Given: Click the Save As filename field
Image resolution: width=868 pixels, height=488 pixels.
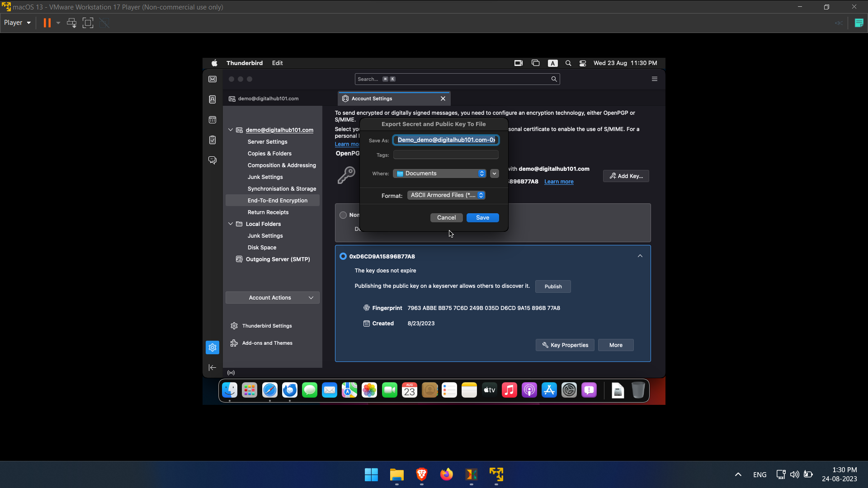Looking at the screenshot, I should click(446, 140).
